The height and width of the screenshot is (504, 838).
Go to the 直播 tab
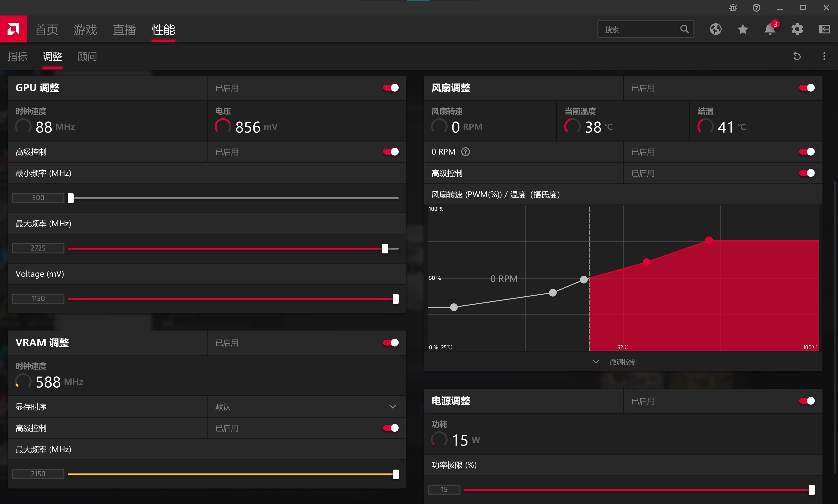pyautogui.click(x=124, y=30)
